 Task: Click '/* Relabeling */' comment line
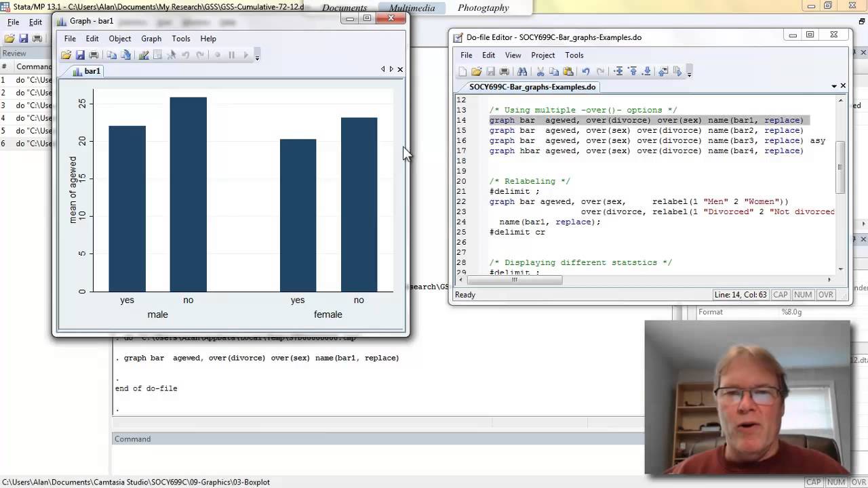pyautogui.click(x=530, y=181)
